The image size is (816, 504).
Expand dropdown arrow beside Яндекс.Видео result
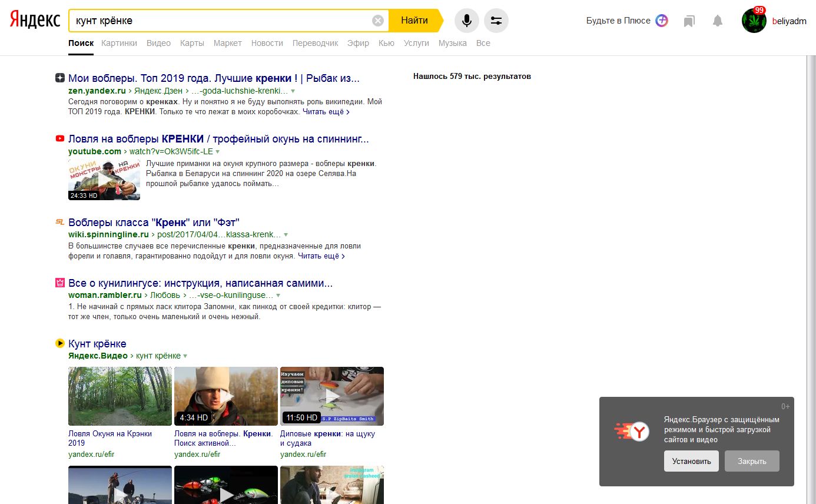[x=185, y=356]
